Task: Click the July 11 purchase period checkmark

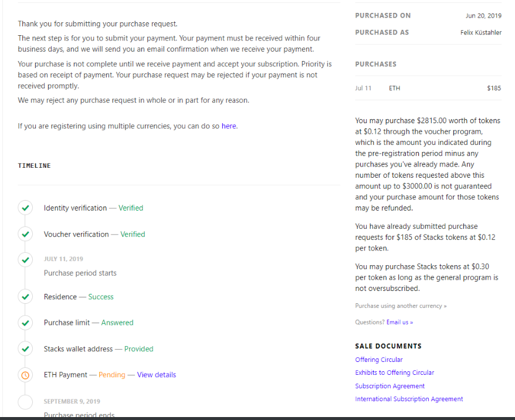Action: [25, 259]
